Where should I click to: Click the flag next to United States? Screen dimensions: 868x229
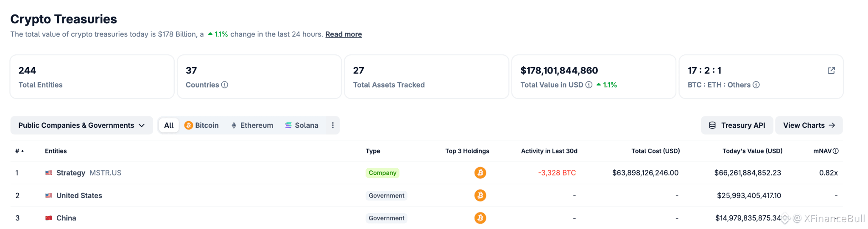pos(49,195)
